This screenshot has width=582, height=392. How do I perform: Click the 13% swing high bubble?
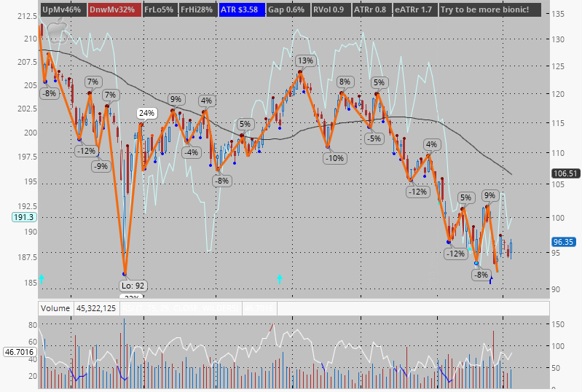304,60
